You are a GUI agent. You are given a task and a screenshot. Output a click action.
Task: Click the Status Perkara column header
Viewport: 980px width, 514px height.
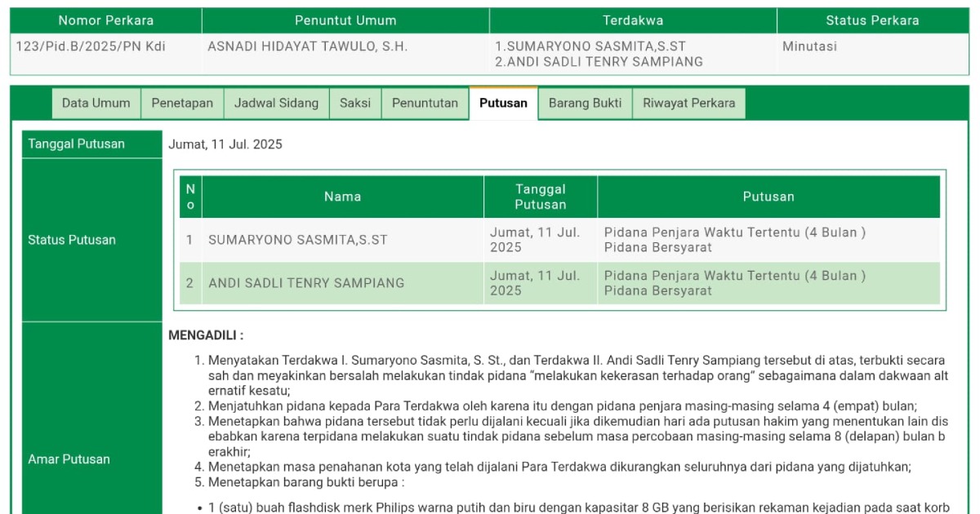click(873, 20)
